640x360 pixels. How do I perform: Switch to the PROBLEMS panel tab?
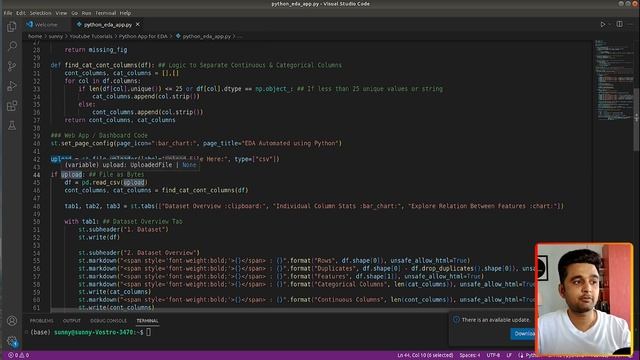(42, 321)
